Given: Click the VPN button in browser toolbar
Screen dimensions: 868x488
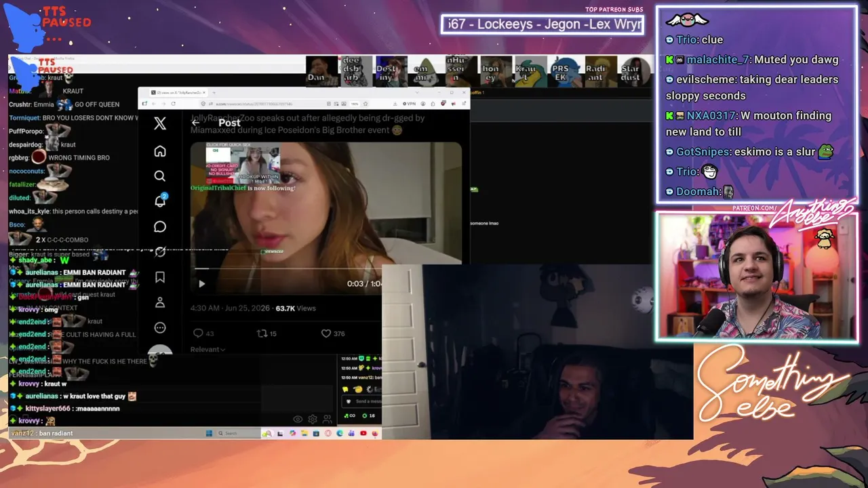Looking at the screenshot, I should [x=408, y=104].
